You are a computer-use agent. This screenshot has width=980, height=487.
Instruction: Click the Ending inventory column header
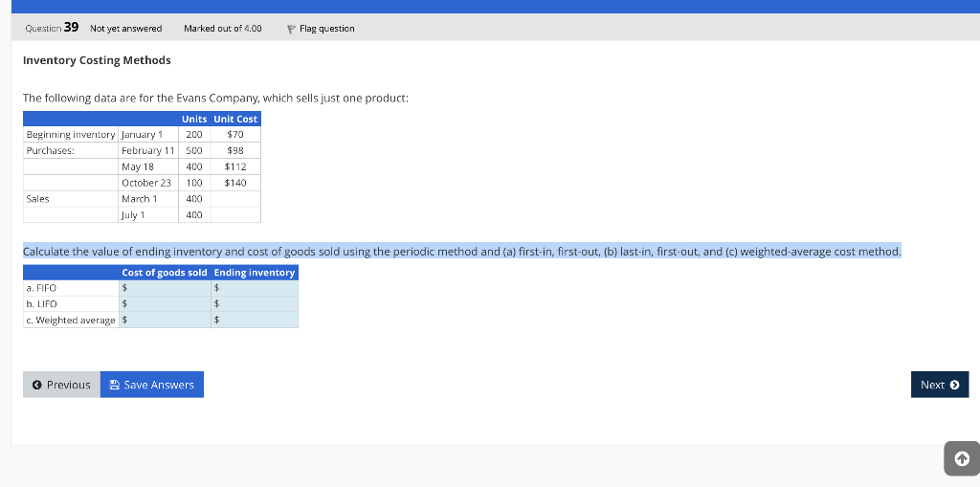coord(255,273)
